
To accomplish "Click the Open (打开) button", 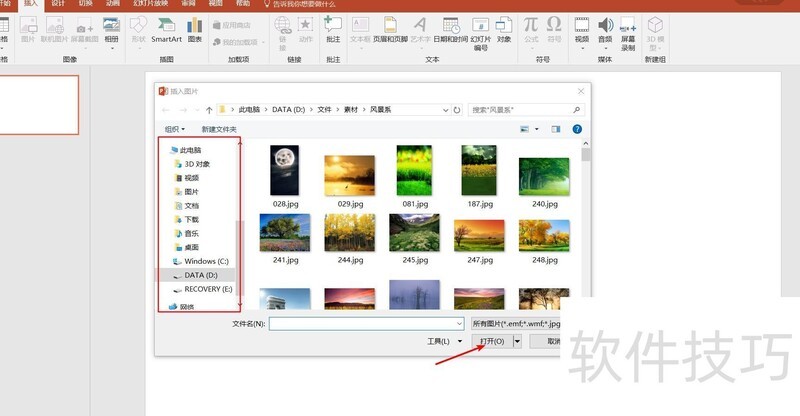I will tap(492, 341).
